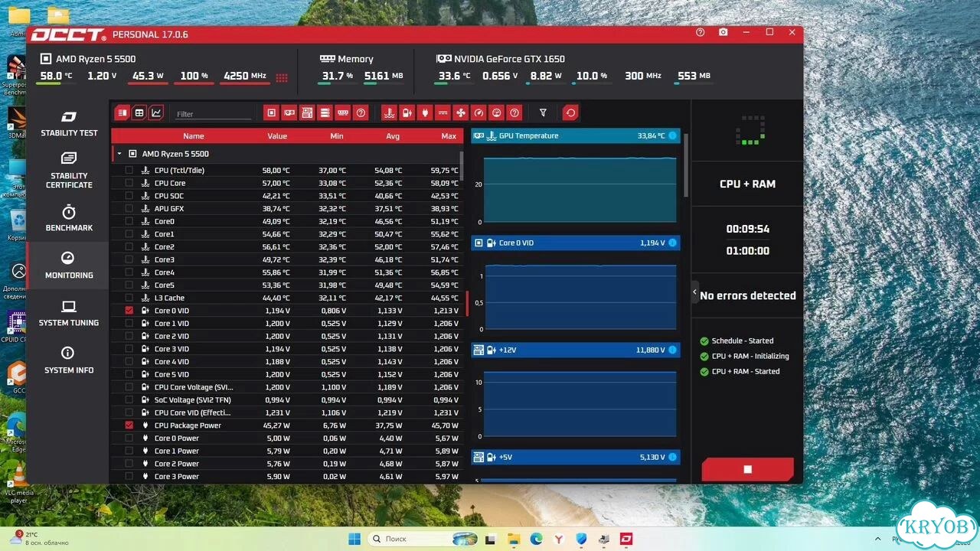Open File Explorer in the taskbar
This screenshot has height=551, width=980.
pyautogui.click(x=514, y=540)
